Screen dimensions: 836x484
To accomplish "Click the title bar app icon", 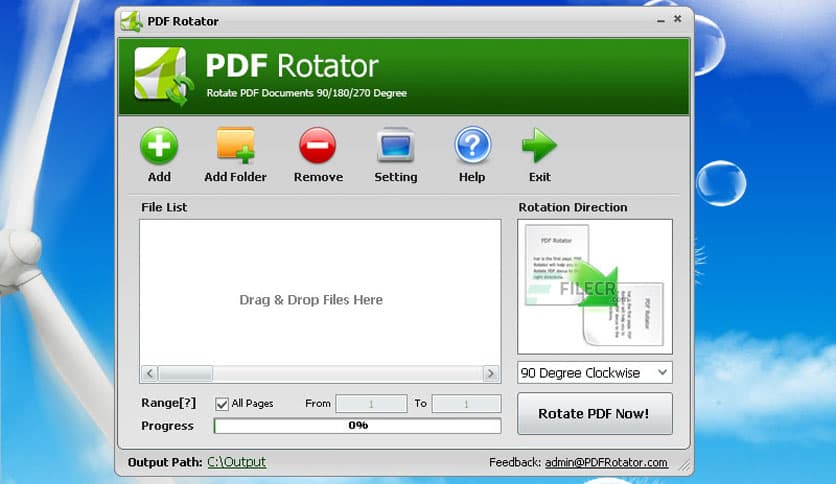I will pos(131,21).
